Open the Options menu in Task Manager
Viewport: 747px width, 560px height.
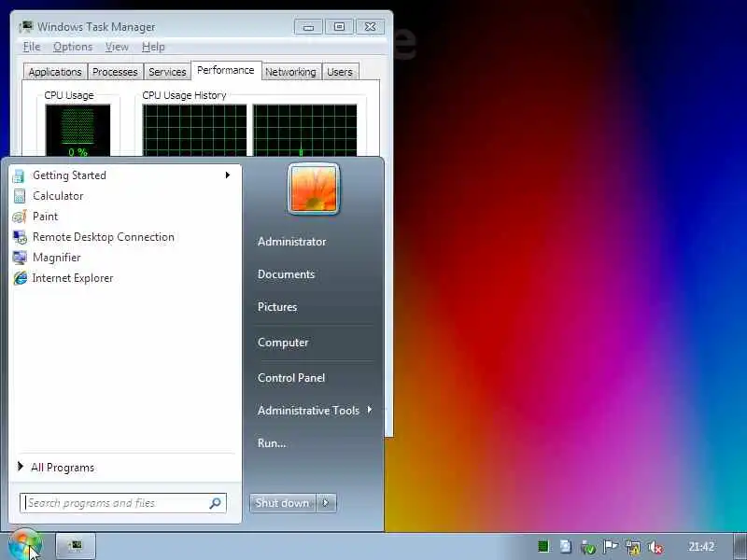73,47
